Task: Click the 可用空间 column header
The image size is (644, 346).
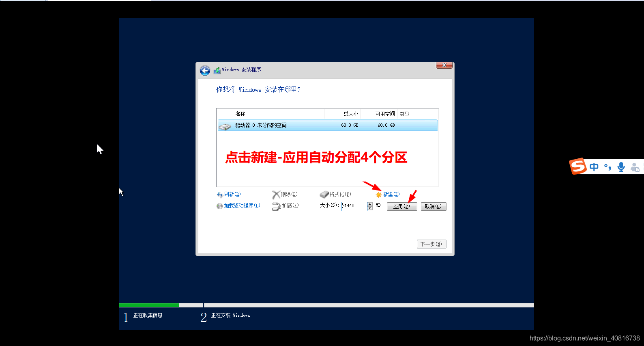Action: pos(379,114)
